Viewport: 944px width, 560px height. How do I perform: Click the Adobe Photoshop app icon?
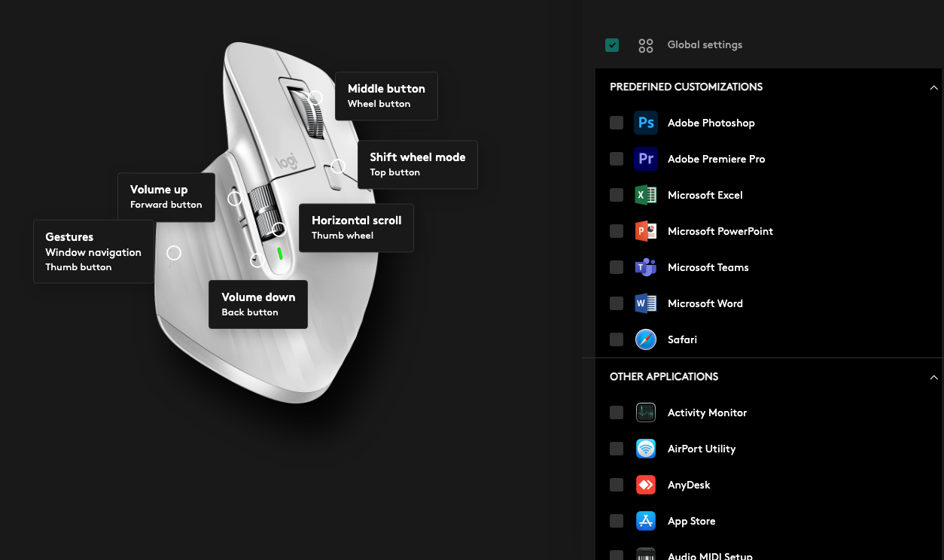coord(646,123)
